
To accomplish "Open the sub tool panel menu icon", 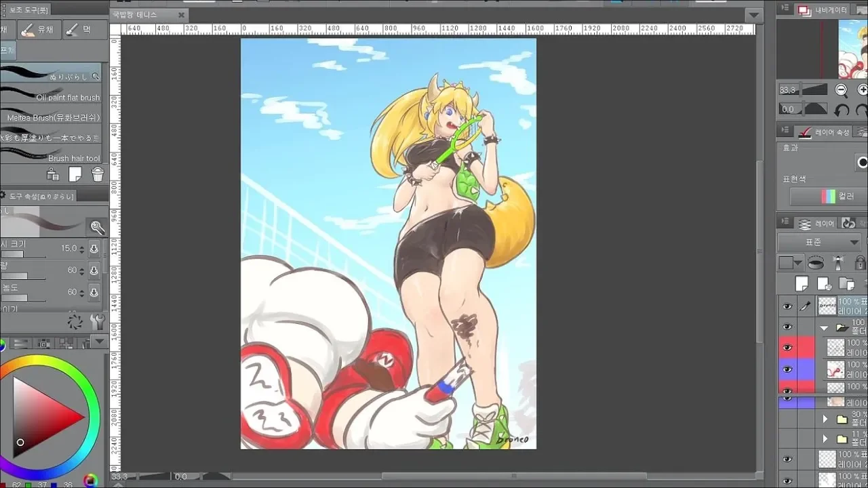I will coord(4,9).
